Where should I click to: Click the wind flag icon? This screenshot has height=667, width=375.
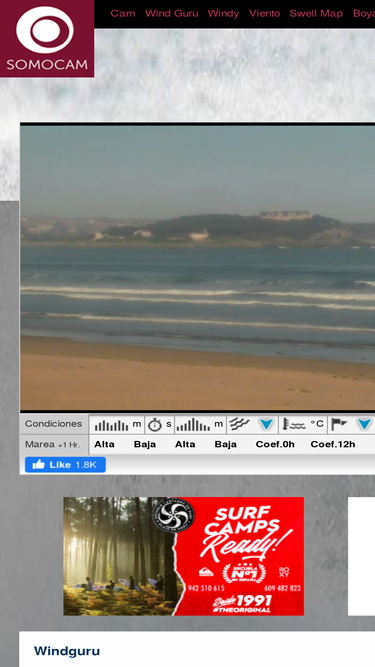point(339,424)
